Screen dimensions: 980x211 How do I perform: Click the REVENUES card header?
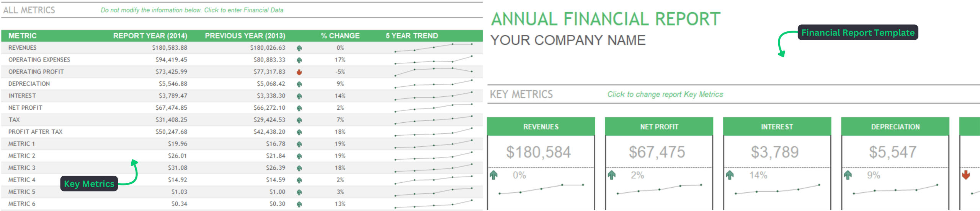[x=541, y=127]
